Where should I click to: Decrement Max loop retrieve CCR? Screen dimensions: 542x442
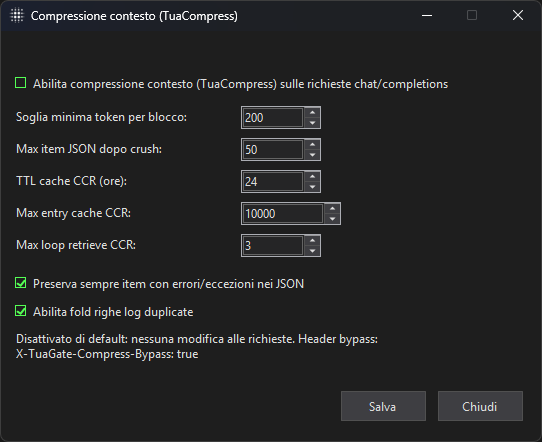coord(312,251)
